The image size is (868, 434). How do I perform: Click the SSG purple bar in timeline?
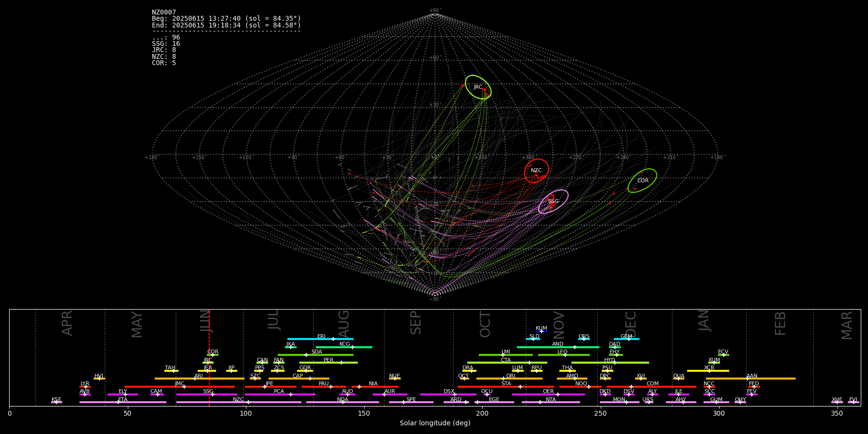tap(206, 394)
